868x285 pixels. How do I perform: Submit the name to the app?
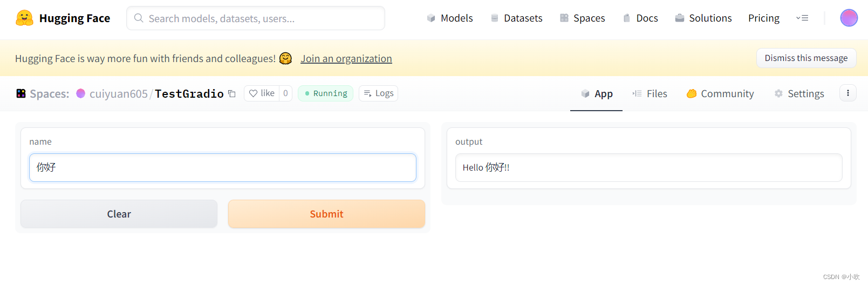(x=326, y=214)
